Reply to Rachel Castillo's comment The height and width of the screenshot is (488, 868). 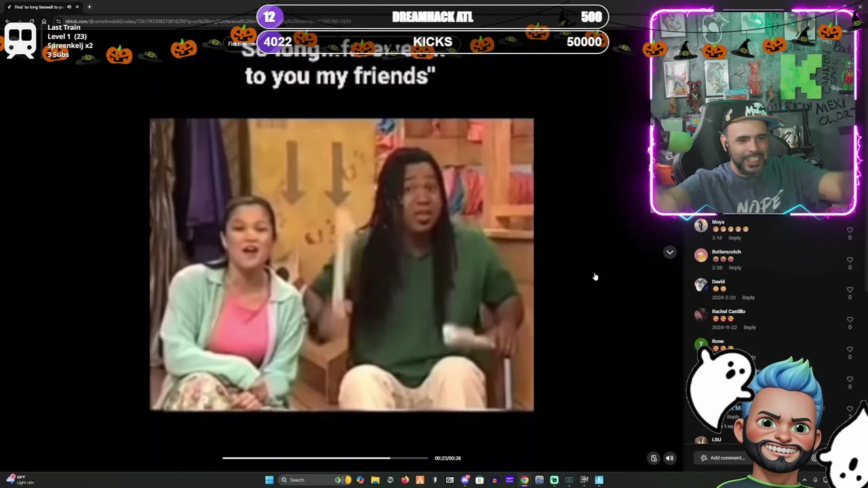(749, 327)
